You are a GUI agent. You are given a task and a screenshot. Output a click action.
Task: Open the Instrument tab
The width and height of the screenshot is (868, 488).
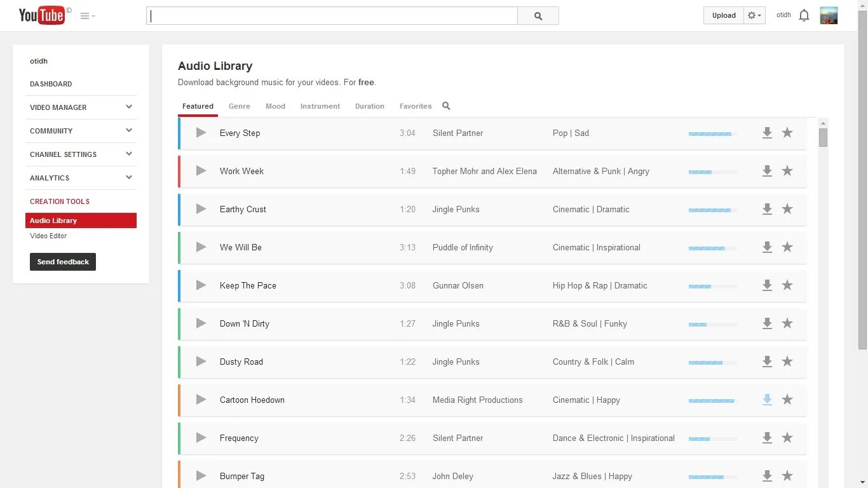click(320, 106)
